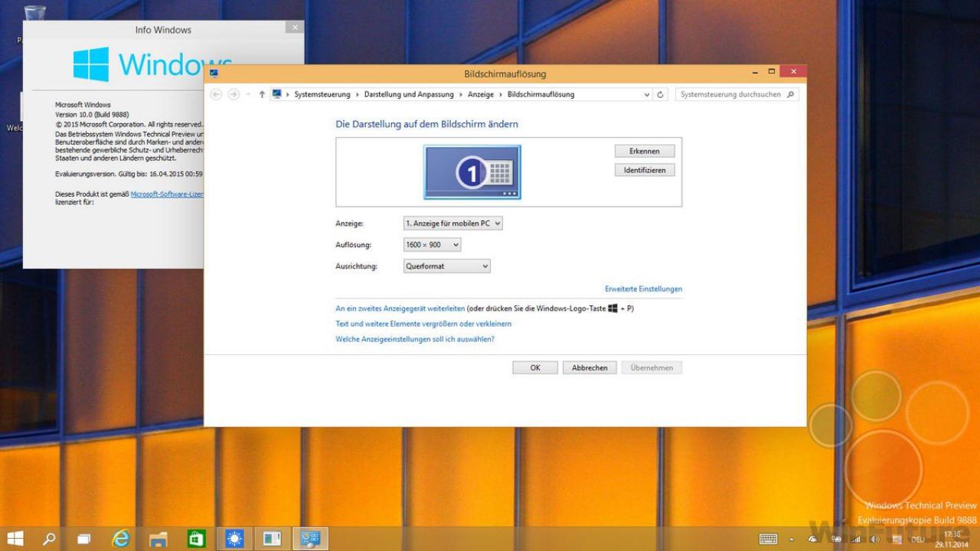This screenshot has width=980, height=551.
Task: Click the Bildschirmauflösung title bar system icon
Action: (x=214, y=73)
